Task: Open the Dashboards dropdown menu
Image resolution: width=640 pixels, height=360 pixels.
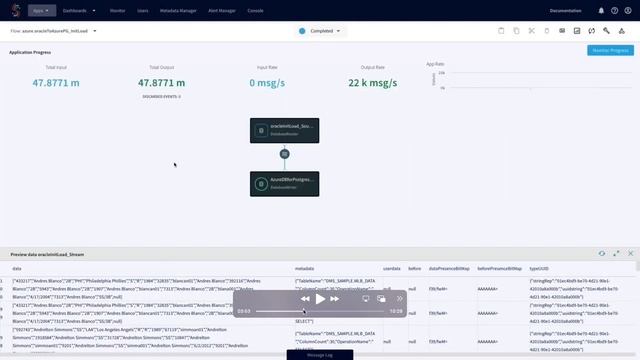Action: coord(79,11)
